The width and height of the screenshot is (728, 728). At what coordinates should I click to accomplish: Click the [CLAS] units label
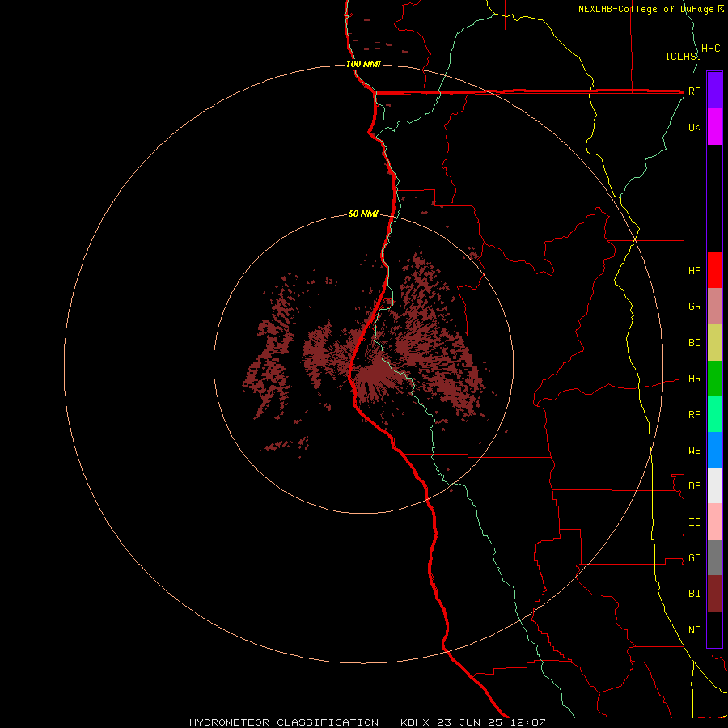pyautogui.click(x=684, y=56)
